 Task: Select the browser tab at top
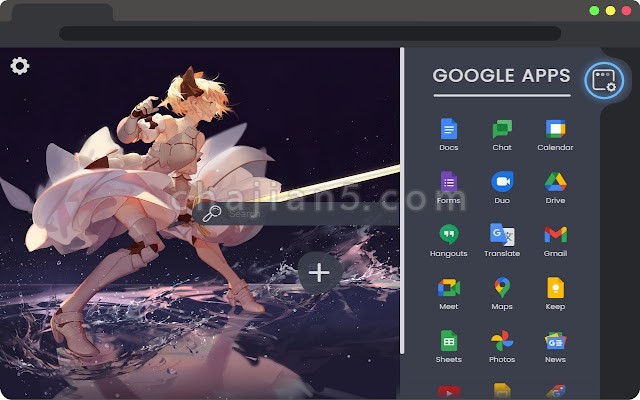pos(62,13)
